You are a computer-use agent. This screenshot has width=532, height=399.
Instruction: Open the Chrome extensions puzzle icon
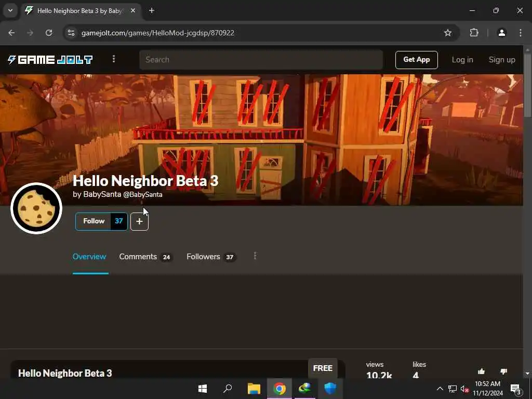click(x=474, y=33)
